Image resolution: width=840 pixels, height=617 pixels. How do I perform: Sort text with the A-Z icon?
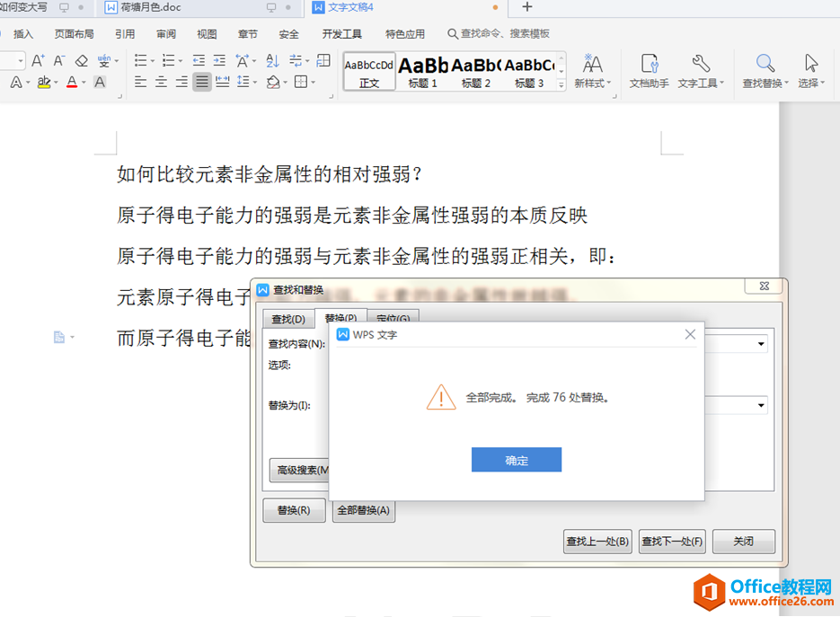pos(273,60)
